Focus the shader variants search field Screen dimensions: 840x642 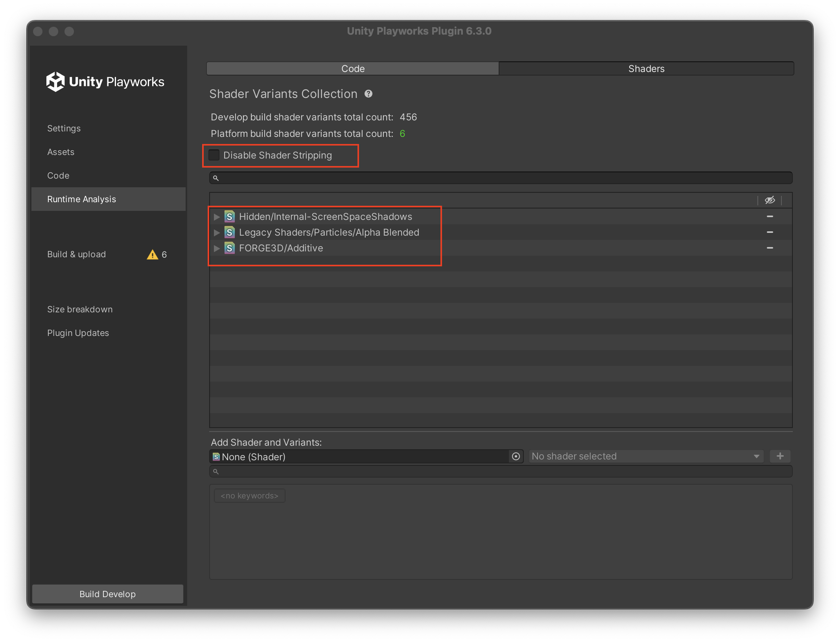tap(501, 178)
